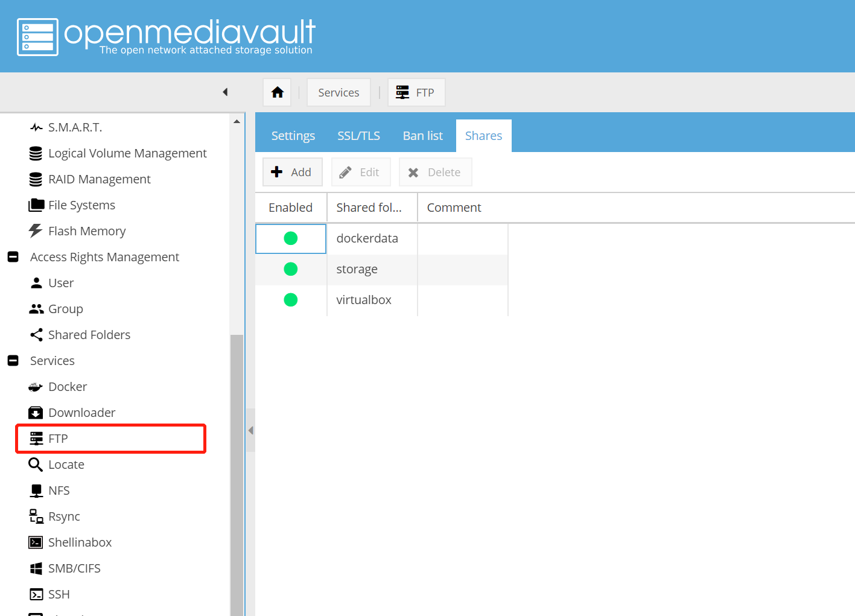
Task: Sort by the Comment column header
Action: [x=454, y=208]
